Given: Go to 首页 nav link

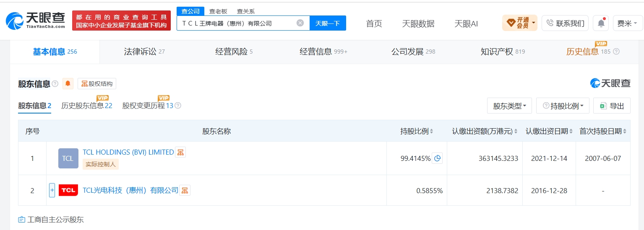Looking at the screenshot, I should [x=374, y=23].
